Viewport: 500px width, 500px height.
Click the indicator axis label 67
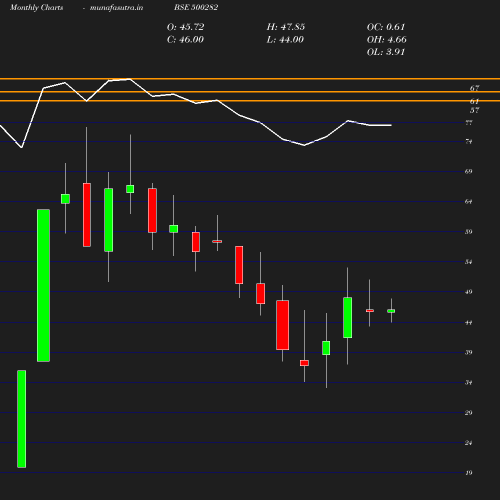(x=474, y=88)
